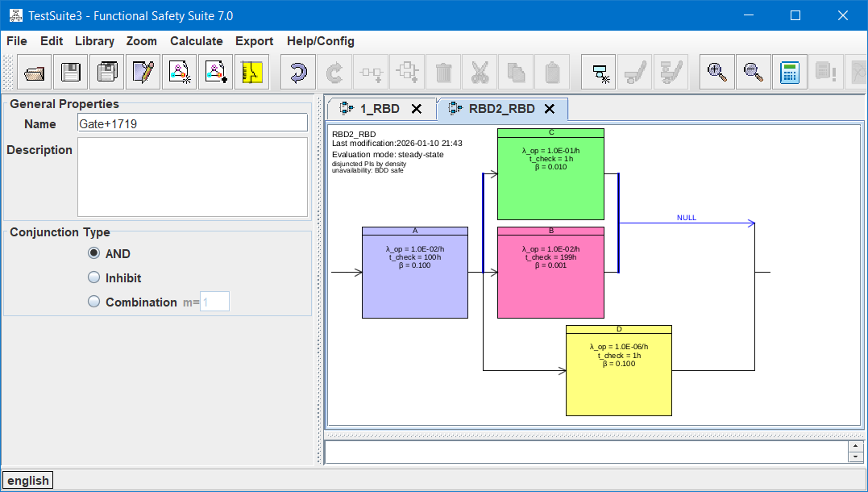Image resolution: width=868 pixels, height=492 pixels.
Task: Click the open folder toolbar icon
Action: (x=35, y=73)
